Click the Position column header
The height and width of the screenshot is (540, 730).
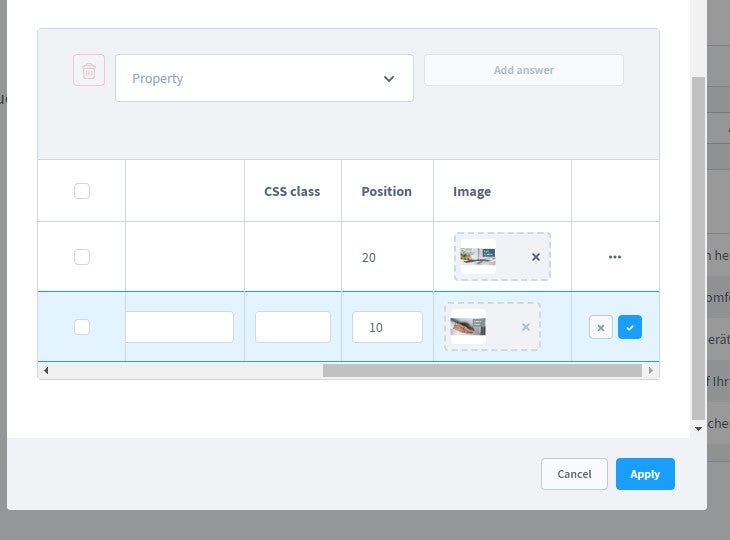(x=386, y=191)
